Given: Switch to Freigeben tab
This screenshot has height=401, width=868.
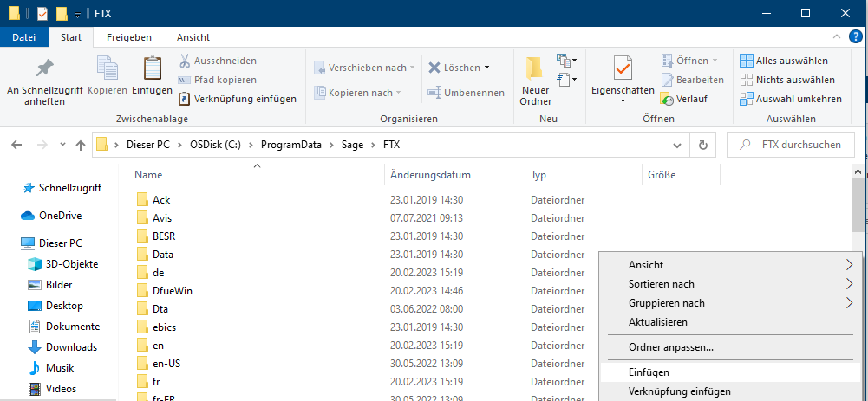Looking at the screenshot, I should click(x=129, y=37).
